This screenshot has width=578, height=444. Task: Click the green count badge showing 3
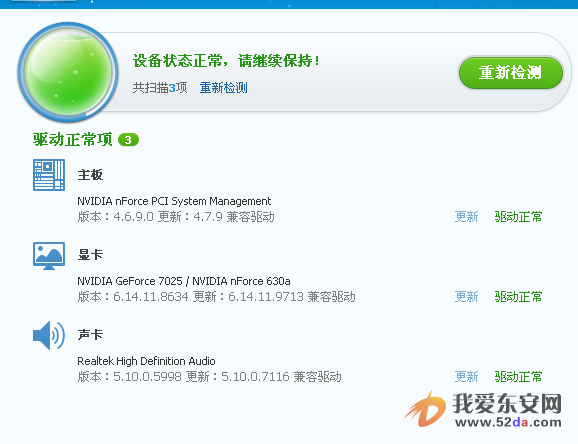128,140
